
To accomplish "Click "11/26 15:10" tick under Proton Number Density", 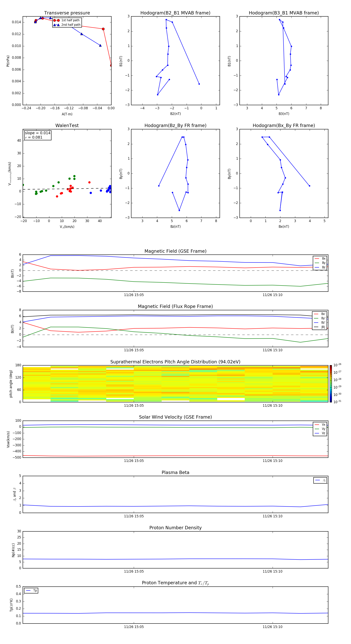I will tap(272, 571).
